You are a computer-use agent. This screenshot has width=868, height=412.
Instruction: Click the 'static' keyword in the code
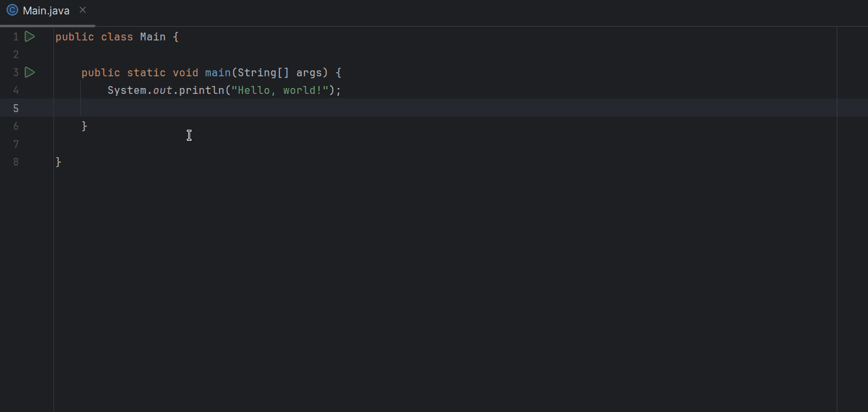[x=147, y=73]
